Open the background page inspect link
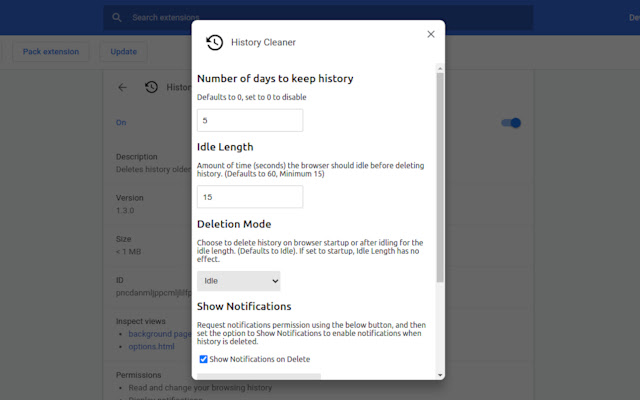Viewport: 640px width, 400px height. click(x=160, y=334)
